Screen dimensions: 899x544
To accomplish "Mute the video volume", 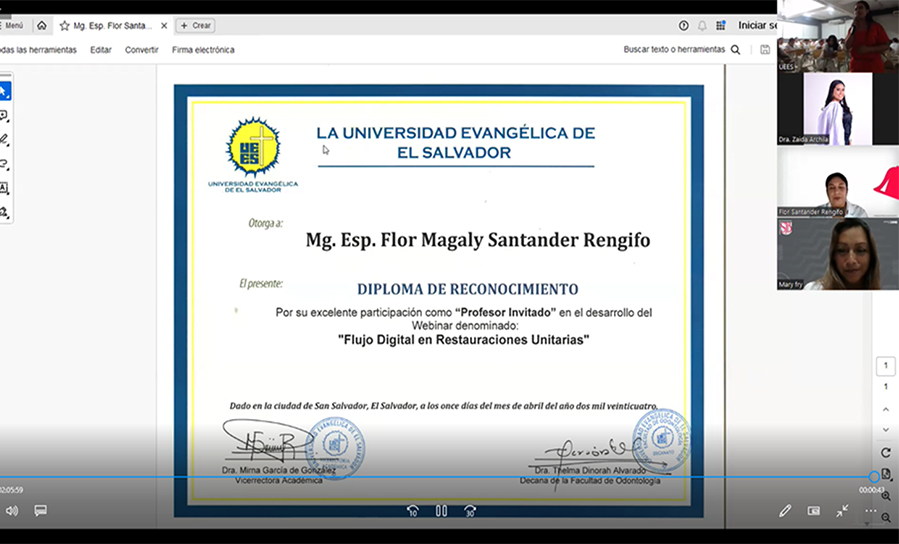I will point(11,510).
